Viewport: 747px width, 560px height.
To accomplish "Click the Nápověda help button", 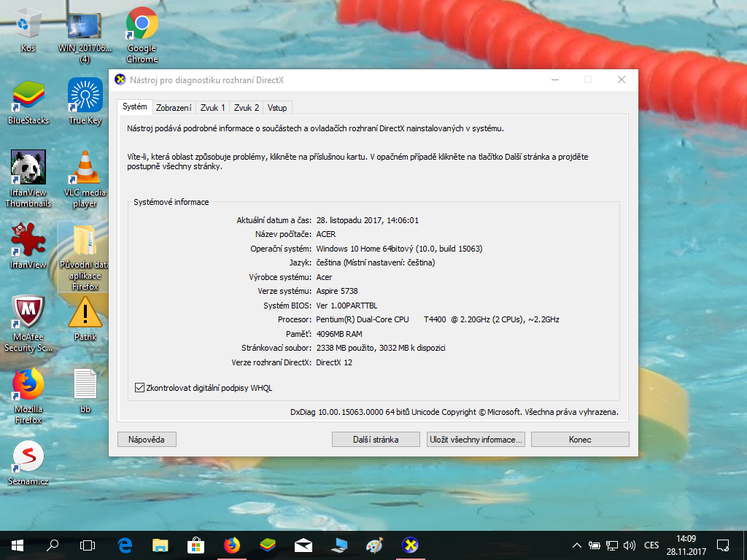I will (147, 440).
